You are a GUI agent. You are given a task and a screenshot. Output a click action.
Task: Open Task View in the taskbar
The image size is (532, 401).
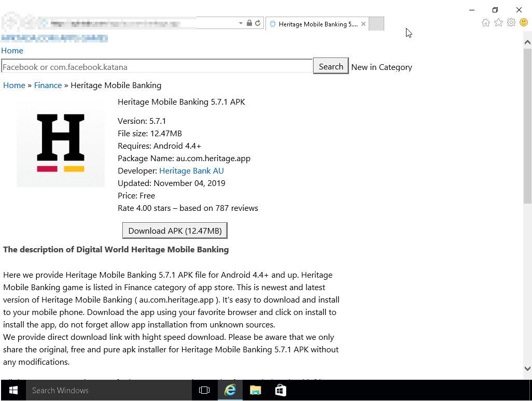204,391
